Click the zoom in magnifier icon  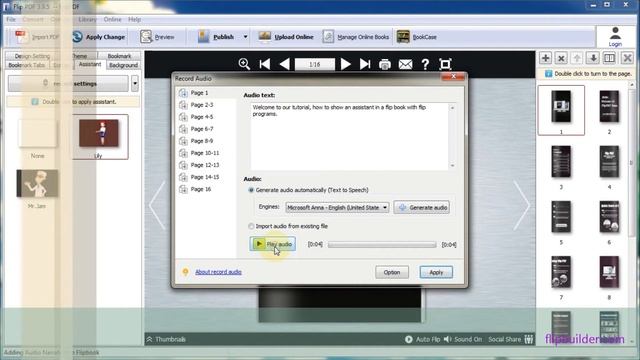[244, 64]
